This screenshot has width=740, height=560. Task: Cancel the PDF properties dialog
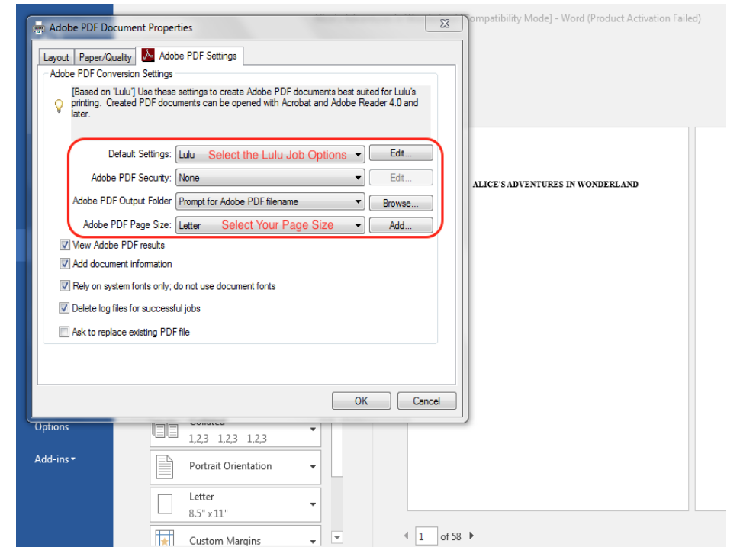426,401
